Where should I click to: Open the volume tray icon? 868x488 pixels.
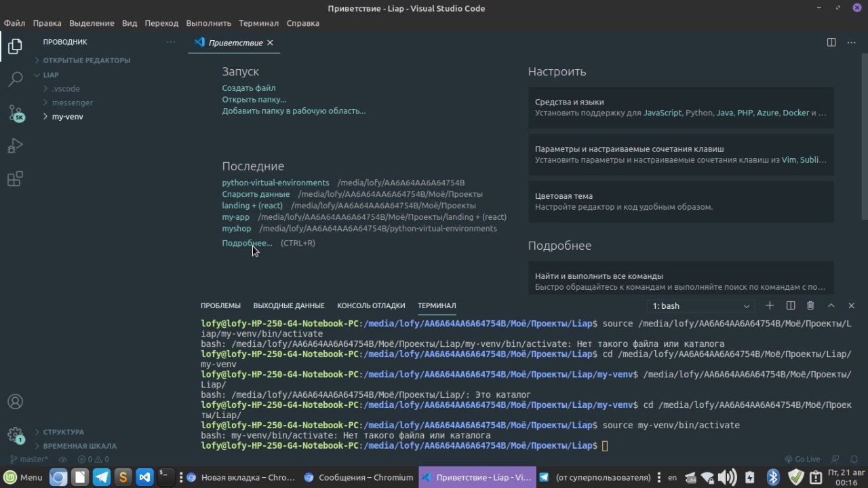point(727,477)
